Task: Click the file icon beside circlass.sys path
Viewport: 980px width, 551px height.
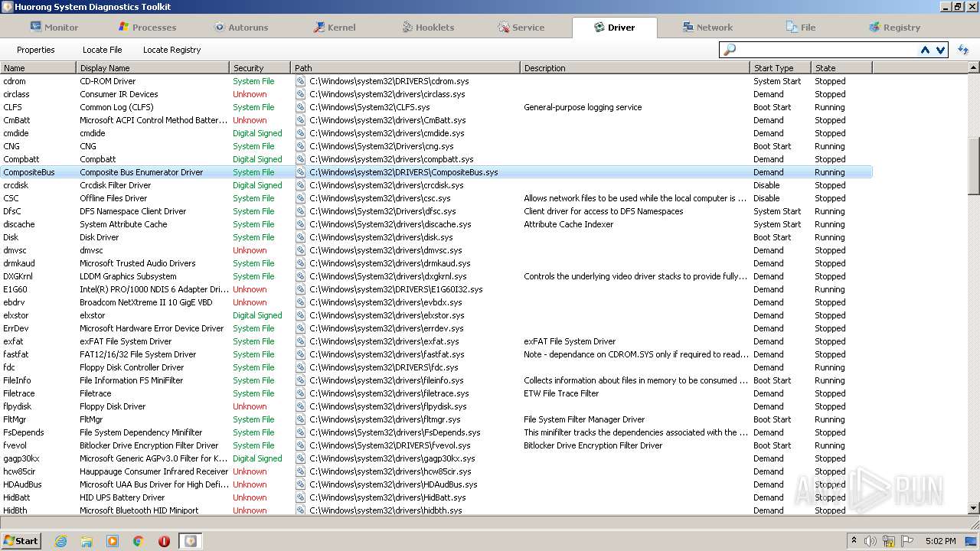Action: [300, 94]
